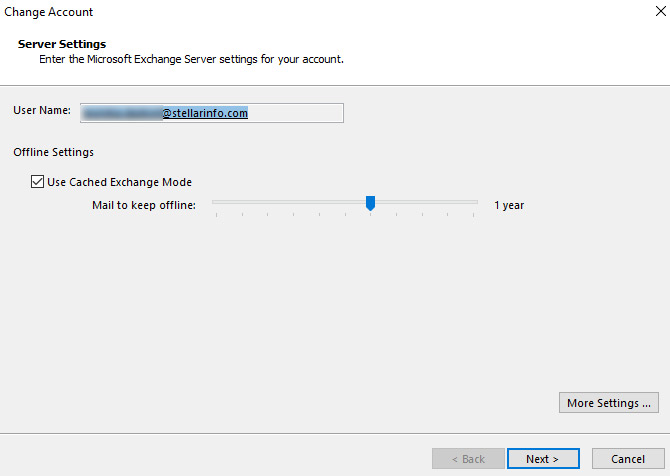
Task: Click the Exchange Server settings description text
Action: (191, 60)
